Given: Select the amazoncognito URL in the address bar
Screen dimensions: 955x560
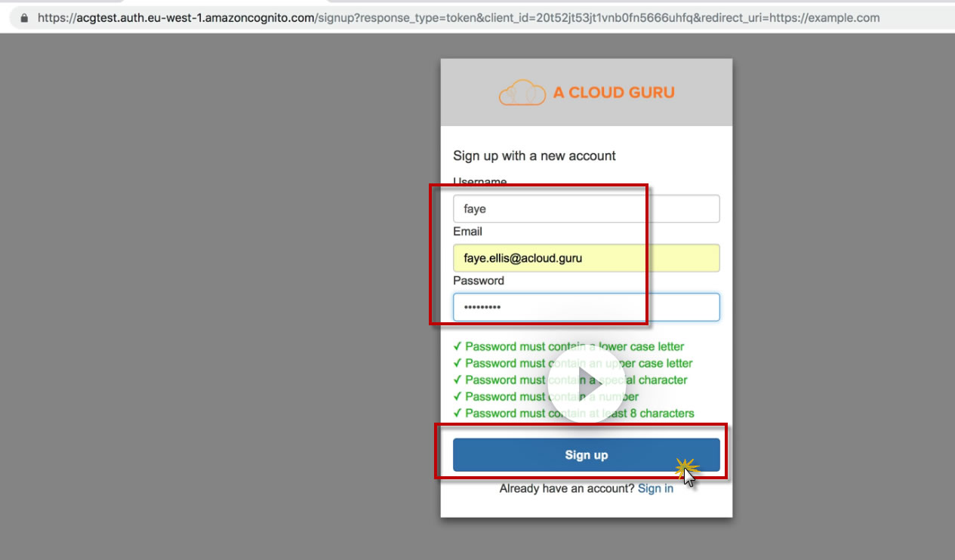Looking at the screenshot, I should [x=458, y=17].
